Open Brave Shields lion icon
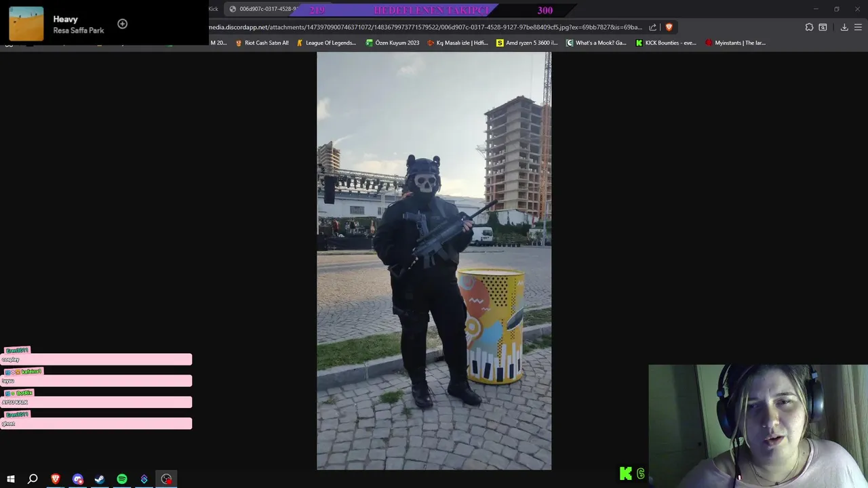Image resolution: width=868 pixels, height=488 pixels. 669,27
